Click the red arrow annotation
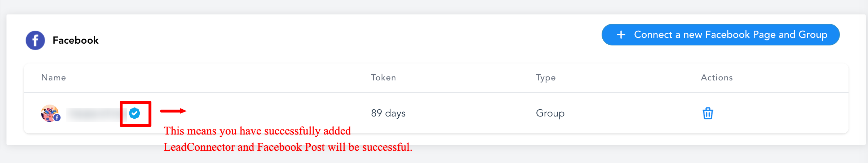Image resolution: width=868 pixels, height=163 pixels. [173, 111]
